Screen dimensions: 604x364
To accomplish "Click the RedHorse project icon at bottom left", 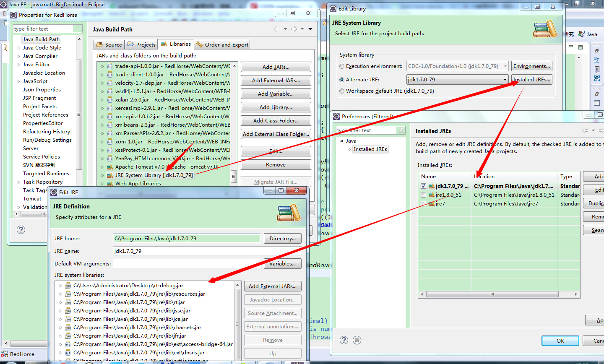I will [x=5, y=354].
